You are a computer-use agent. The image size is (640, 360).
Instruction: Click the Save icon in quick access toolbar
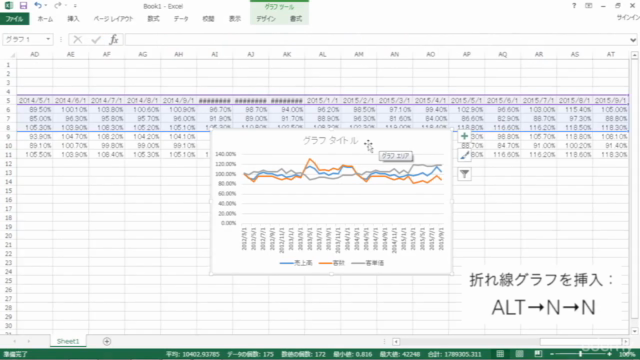tap(23, 6)
